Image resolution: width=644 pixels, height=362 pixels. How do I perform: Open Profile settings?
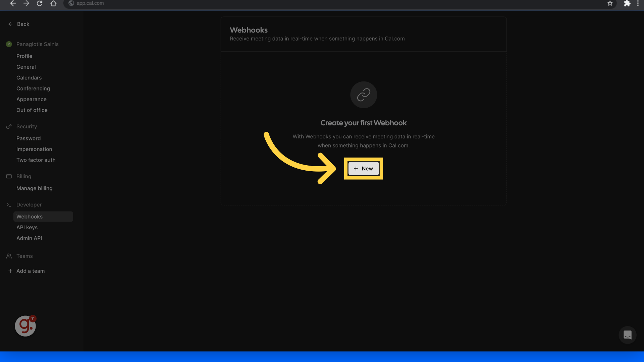(24, 56)
